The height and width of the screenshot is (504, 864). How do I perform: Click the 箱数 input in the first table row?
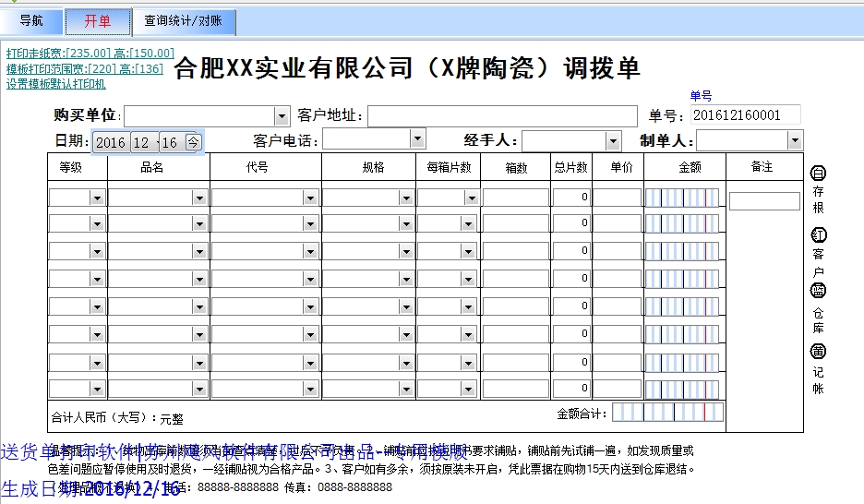coord(516,198)
